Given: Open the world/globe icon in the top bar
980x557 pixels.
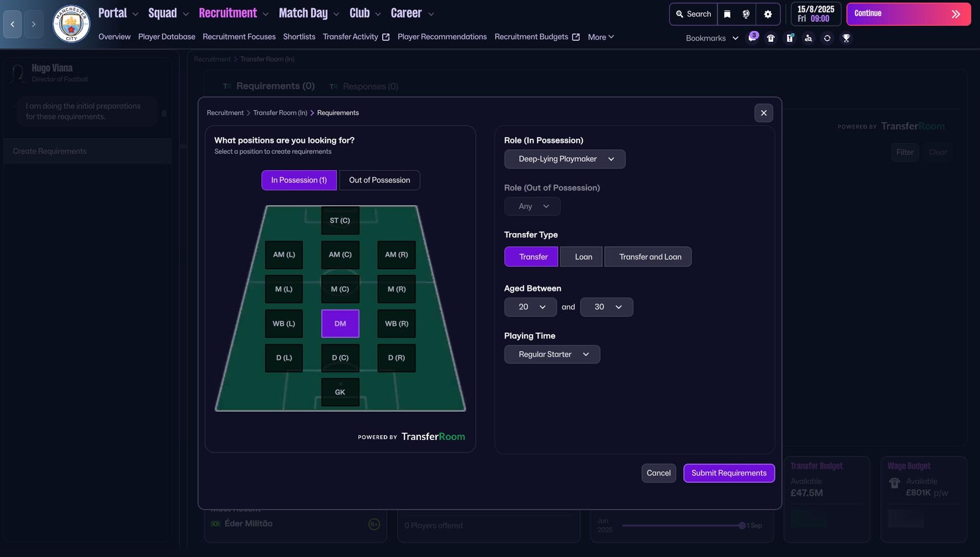Looking at the screenshot, I should point(746,14).
